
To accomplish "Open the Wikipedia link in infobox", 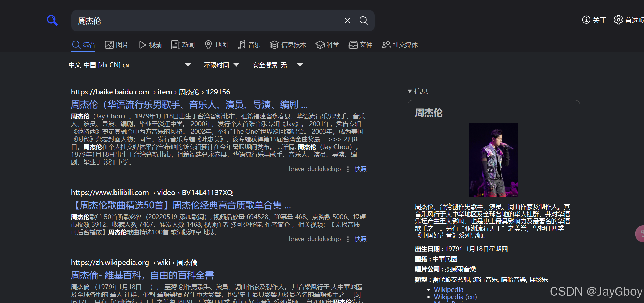I will coord(449,289).
